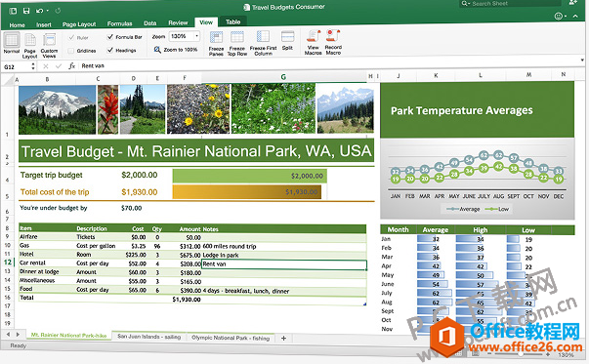
Task: Select the Lodge in park notes cell
Action: click(283, 255)
